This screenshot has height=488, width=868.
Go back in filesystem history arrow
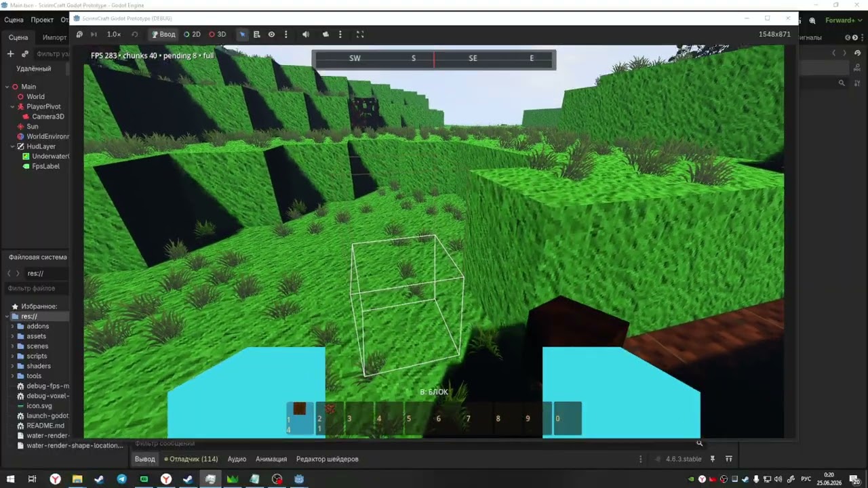tap(9, 273)
